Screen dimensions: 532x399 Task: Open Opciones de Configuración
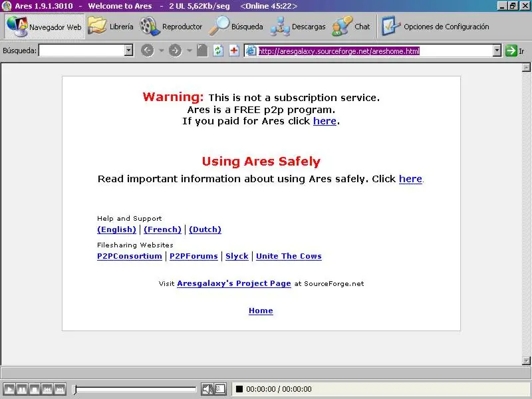click(435, 27)
